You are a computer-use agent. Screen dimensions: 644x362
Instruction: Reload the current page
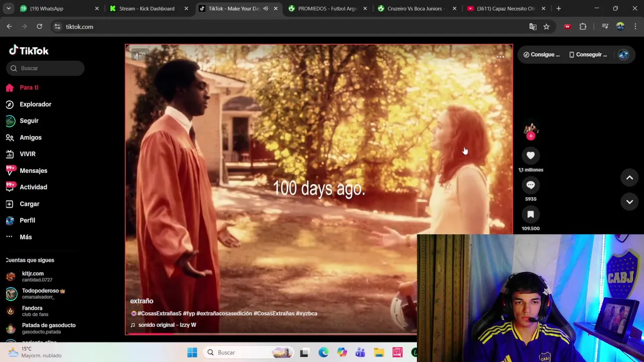pyautogui.click(x=39, y=27)
